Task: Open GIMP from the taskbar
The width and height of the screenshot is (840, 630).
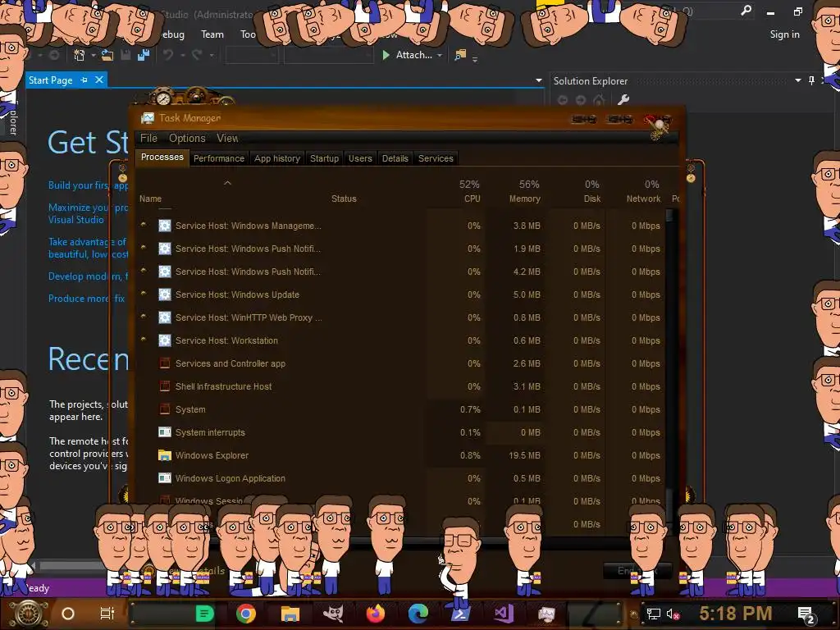Action: (x=333, y=614)
